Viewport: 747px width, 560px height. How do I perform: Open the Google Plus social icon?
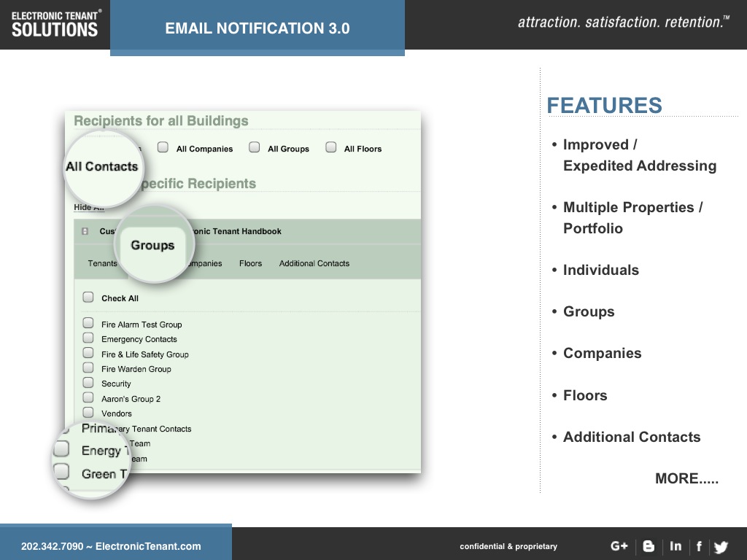[619, 546]
